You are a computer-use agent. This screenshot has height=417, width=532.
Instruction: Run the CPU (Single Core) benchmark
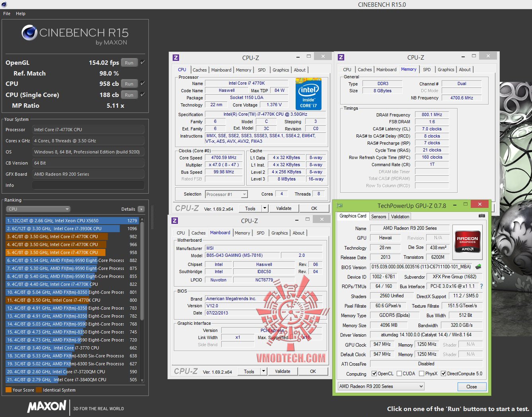(129, 95)
